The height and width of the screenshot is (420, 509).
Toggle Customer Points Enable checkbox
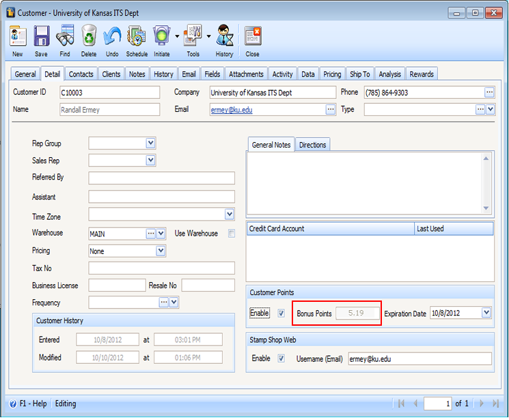point(281,313)
